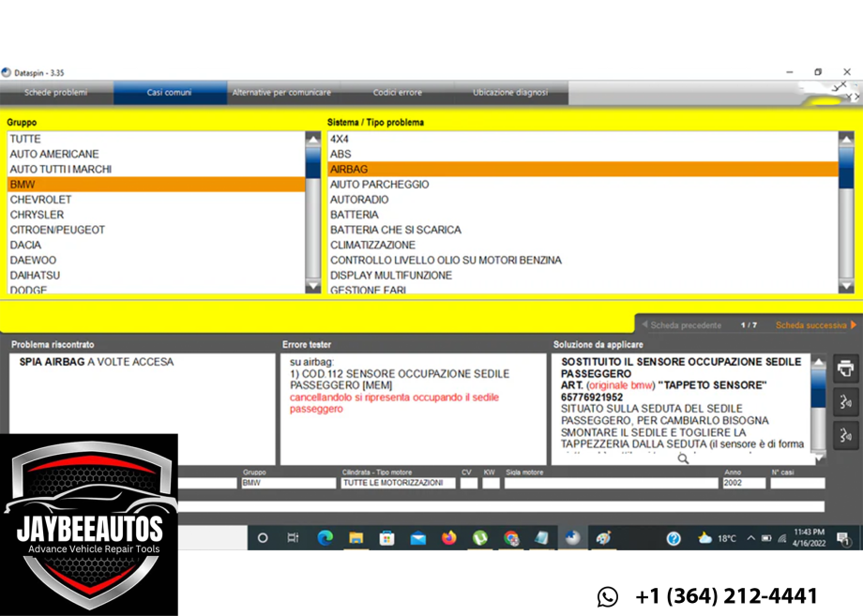Open the weather widget showing 18°C
863x616 pixels.
(717, 538)
